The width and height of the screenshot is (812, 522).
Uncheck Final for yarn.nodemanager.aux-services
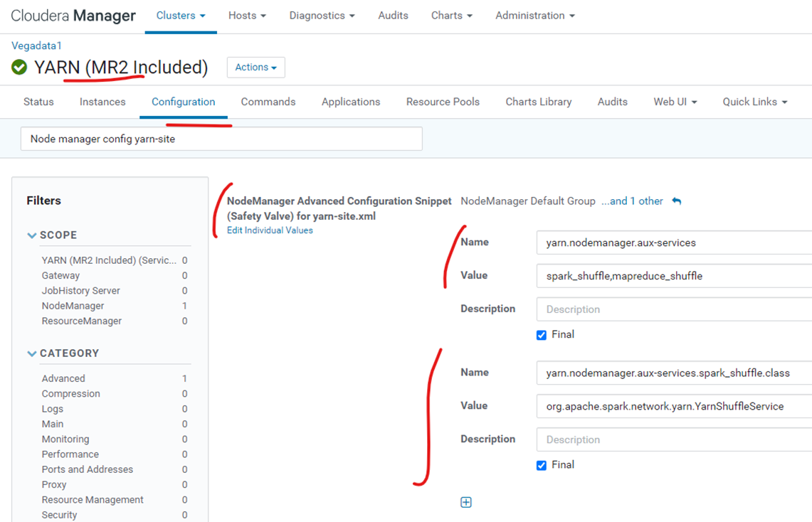point(541,334)
